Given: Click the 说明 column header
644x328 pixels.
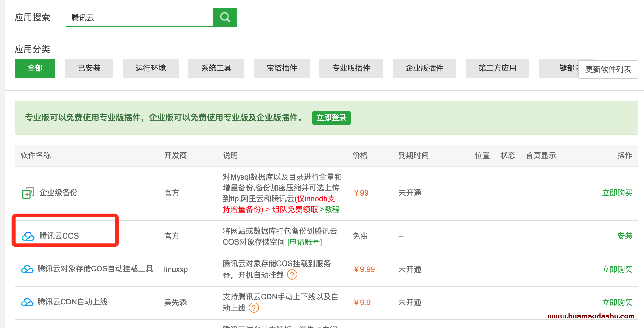Looking at the screenshot, I should pyautogui.click(x=230, y=155).
